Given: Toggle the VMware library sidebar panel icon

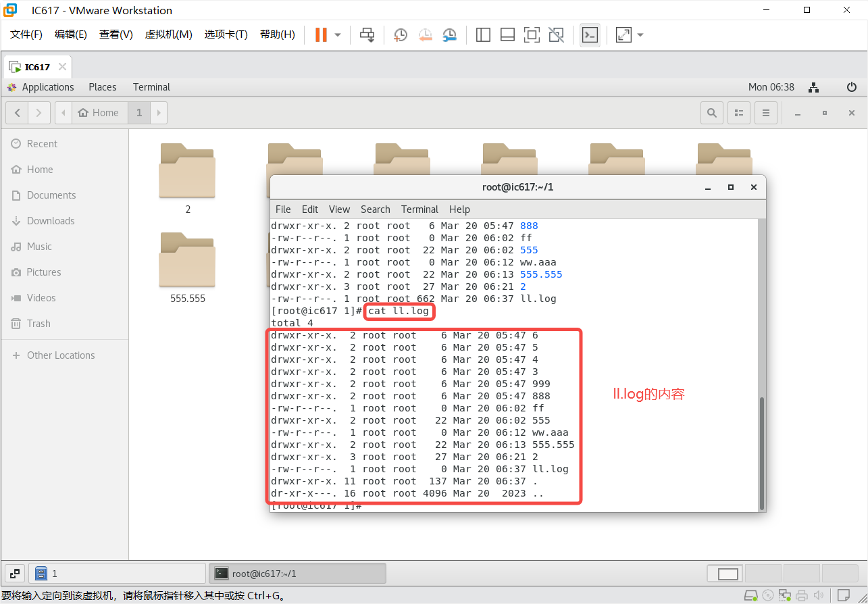Looking at the screenshot, I should click(x=483, y=34).
